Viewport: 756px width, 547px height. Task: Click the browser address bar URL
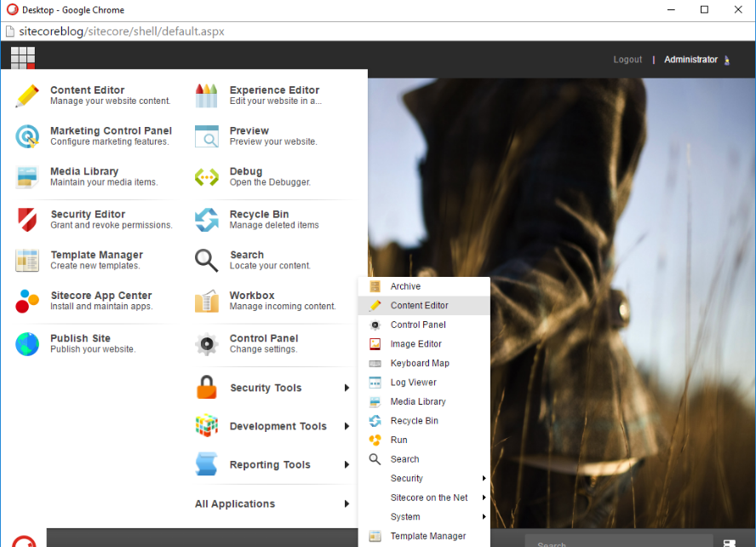point(122,32)
